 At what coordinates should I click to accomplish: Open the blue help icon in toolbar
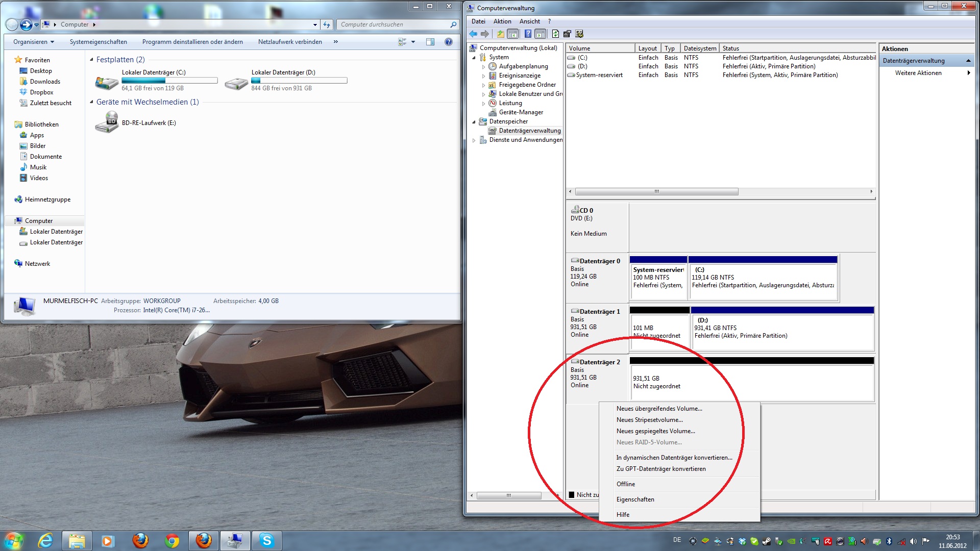tap(528, 34)
